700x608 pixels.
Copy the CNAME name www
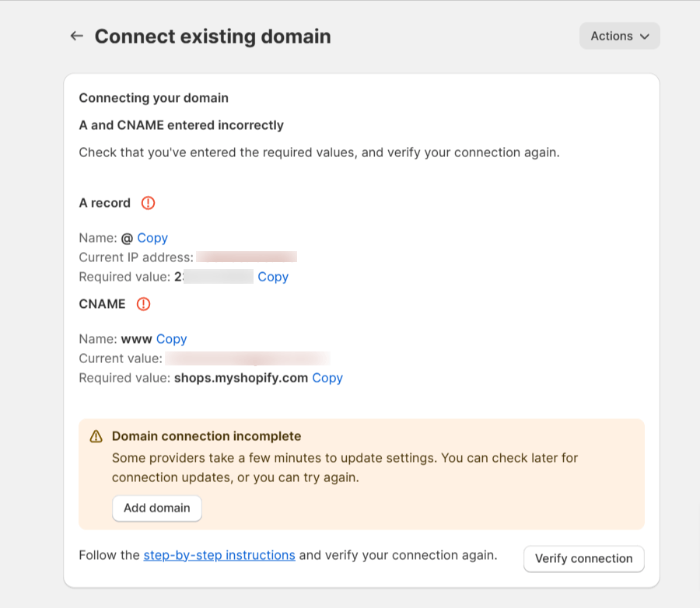tap(171, 339)
